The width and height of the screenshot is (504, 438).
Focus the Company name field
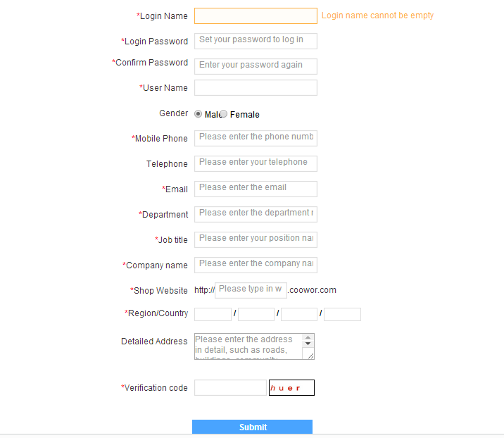point(256,265)
